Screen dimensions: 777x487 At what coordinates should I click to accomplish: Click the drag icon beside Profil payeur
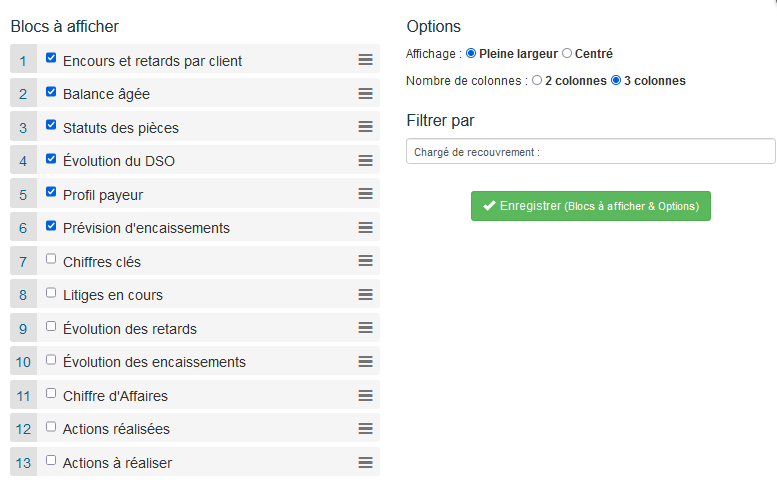[366, 194]
